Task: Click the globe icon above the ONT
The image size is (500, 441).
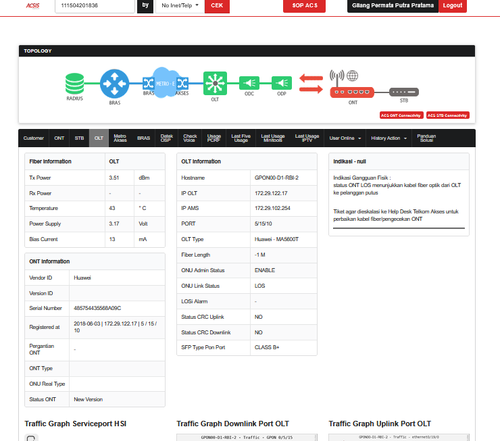Action: coord(352,76)
